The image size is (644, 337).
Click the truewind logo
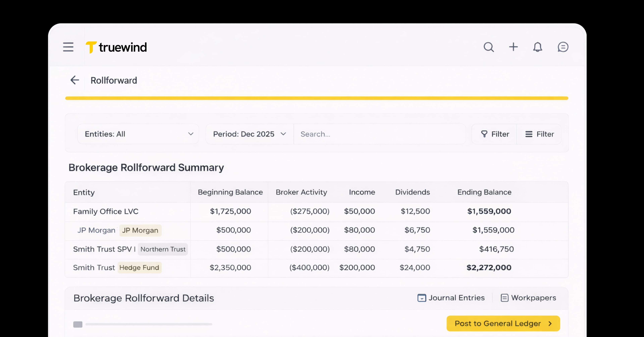click(117, 47)
